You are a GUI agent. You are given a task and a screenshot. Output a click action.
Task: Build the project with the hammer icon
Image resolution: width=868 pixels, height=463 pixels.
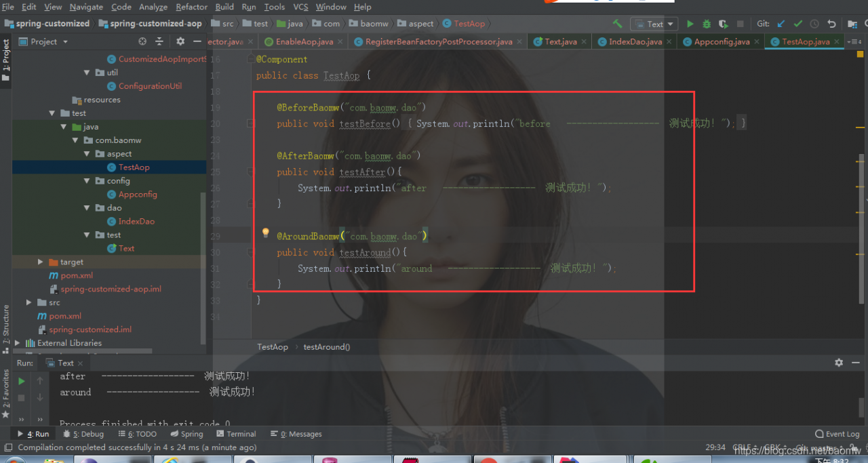click(x=617, y=24)
